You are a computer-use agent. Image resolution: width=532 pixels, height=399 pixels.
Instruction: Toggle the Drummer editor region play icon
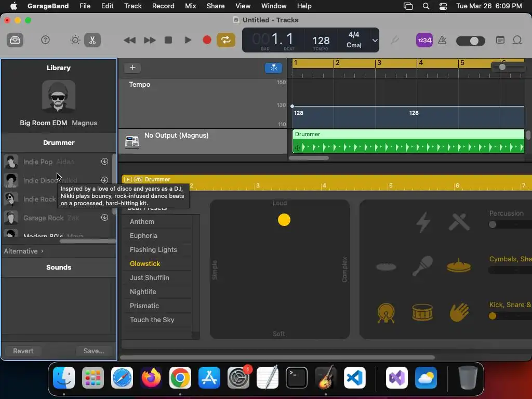128,179
